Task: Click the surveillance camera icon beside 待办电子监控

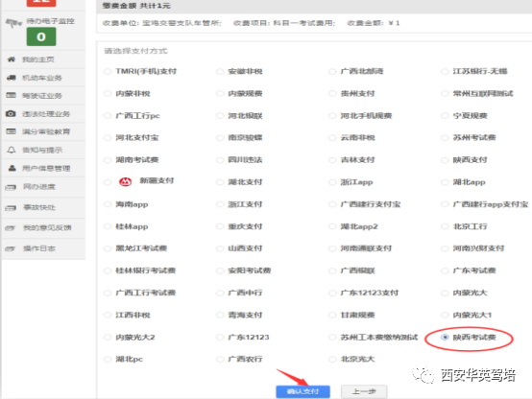Action: [x=13, y=23]
